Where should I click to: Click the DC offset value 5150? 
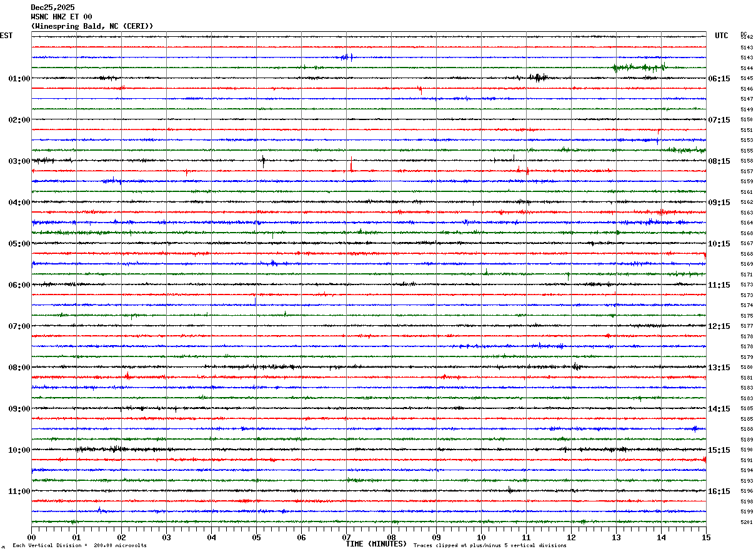point(747,120)
